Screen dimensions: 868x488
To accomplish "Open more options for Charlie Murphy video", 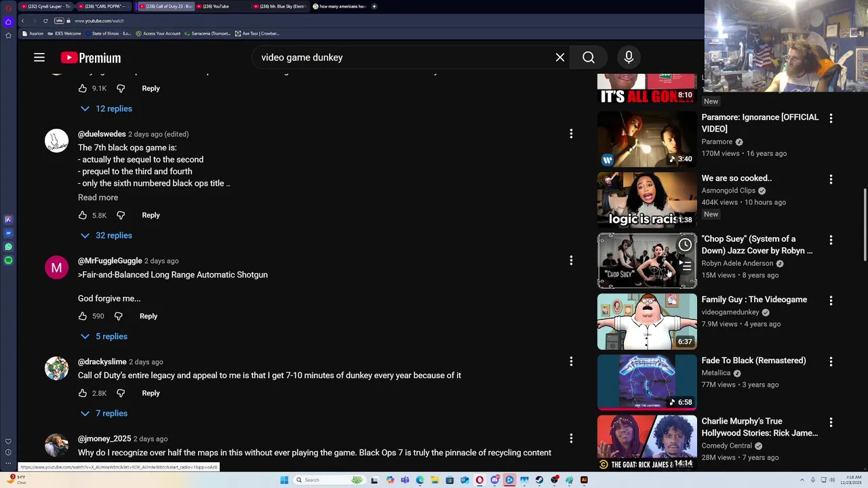I will [831, 422].
